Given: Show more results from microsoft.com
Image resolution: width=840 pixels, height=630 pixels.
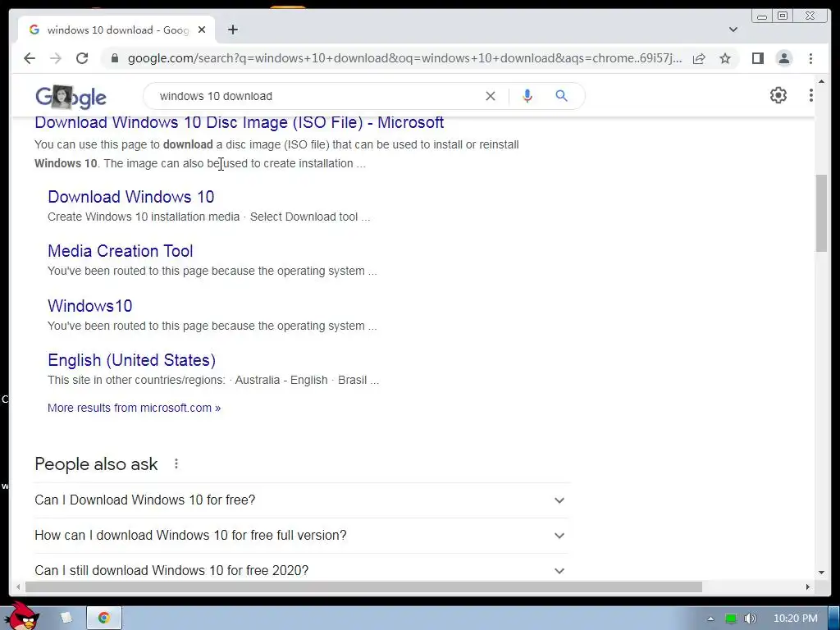Looking at the screenshot, I should [x=134, y=408].
